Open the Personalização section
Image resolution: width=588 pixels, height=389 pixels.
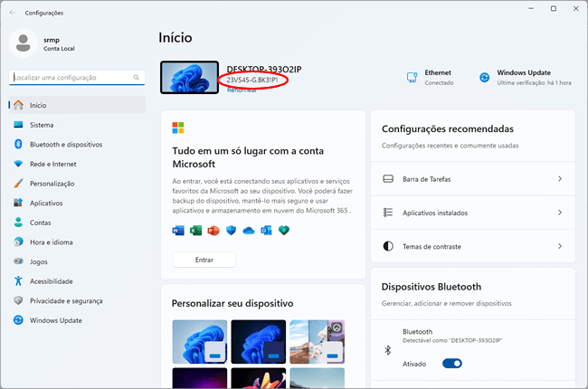[77, 183]
